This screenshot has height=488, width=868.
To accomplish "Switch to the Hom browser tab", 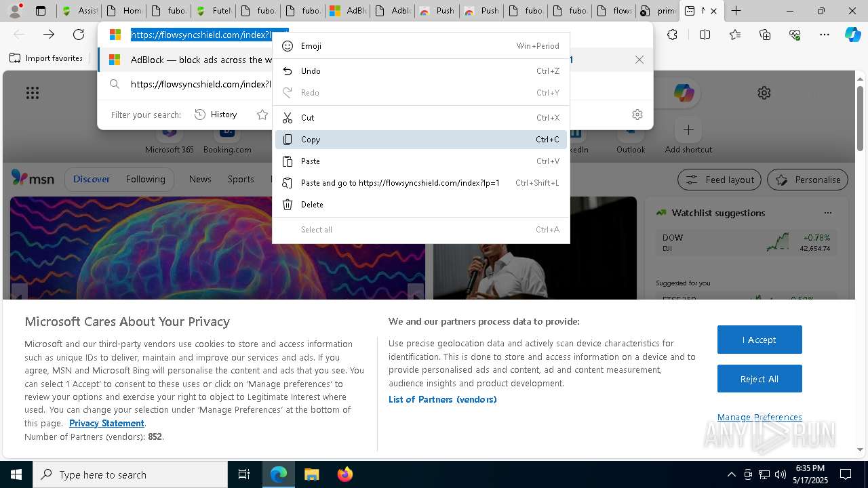I will [x=123, y=11].
